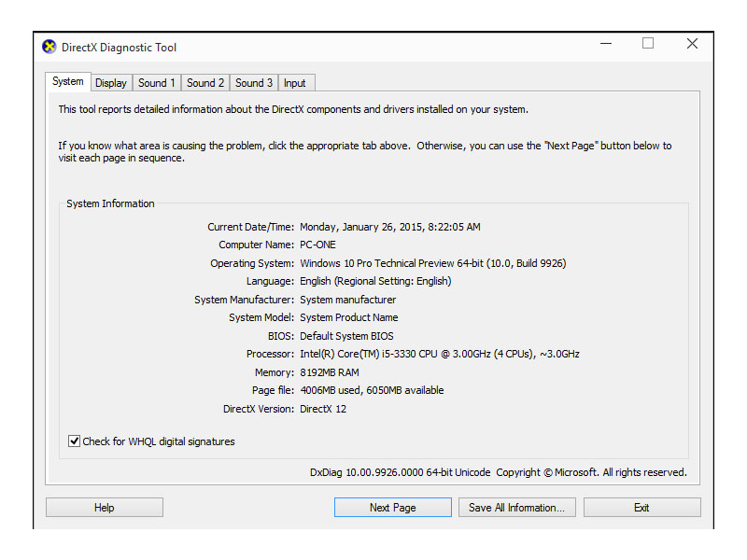Click the English (Regional Setting: English) value
The width and height of the screenshot is (747, 560).
pos(375,281)
